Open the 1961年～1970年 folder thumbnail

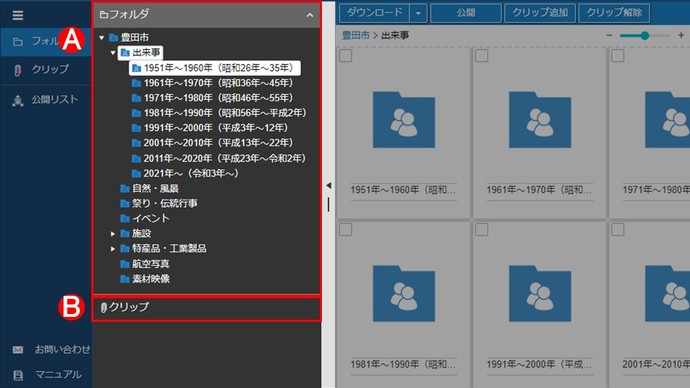[x=540, y=120]
